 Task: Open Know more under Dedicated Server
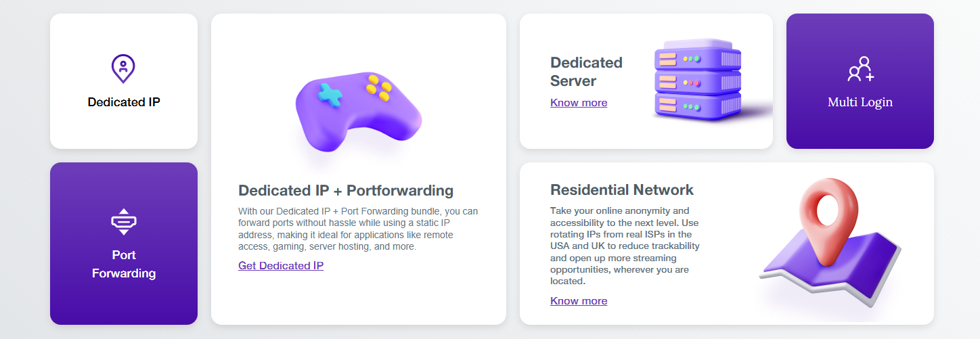579,103
